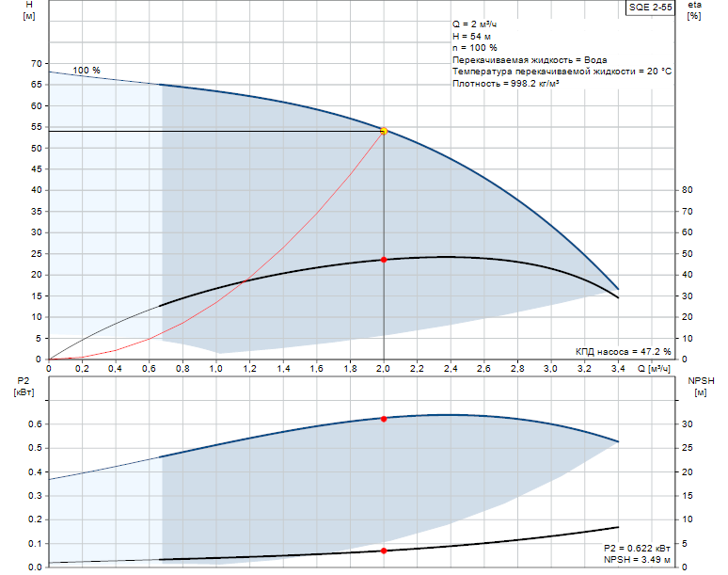Click the red marker on the P2 power curve
The width and height of the screenshot is (728, 575).
pyautogui.click(x=384, y=419)
